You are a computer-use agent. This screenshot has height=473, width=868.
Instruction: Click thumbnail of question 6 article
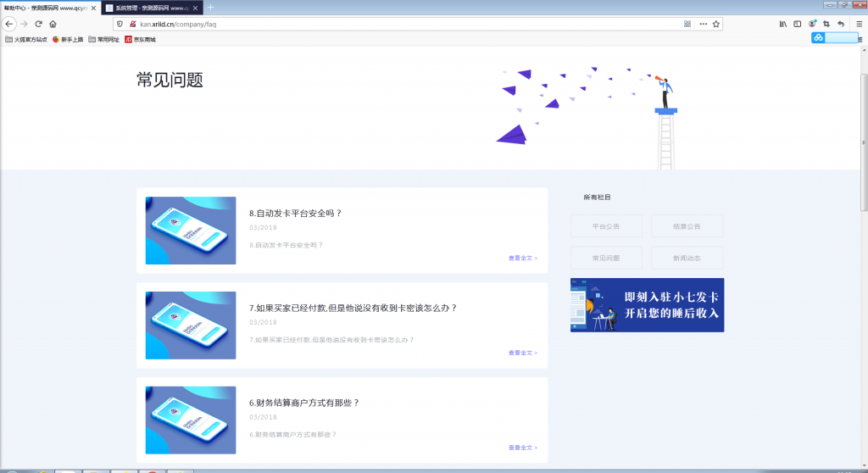[x=191, y=420]
